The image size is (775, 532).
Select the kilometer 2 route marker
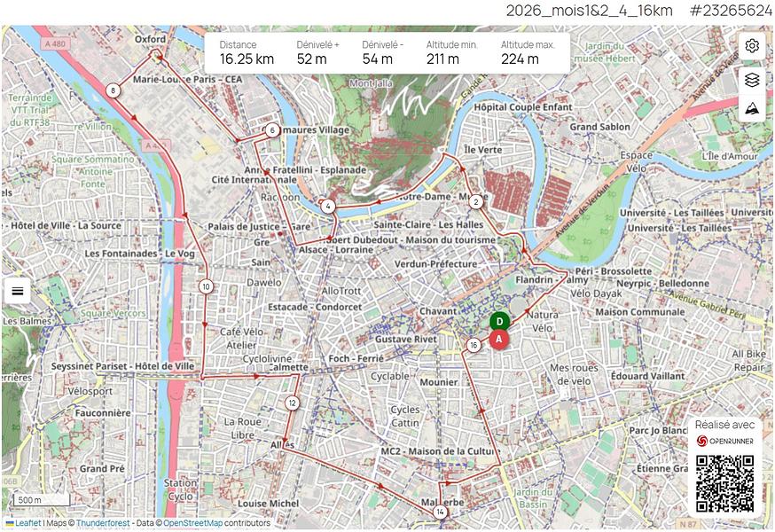(x=475, y=202)
